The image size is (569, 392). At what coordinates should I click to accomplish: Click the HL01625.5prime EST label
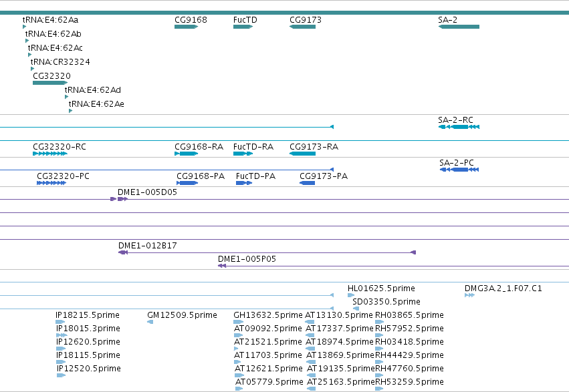point(381,288)
